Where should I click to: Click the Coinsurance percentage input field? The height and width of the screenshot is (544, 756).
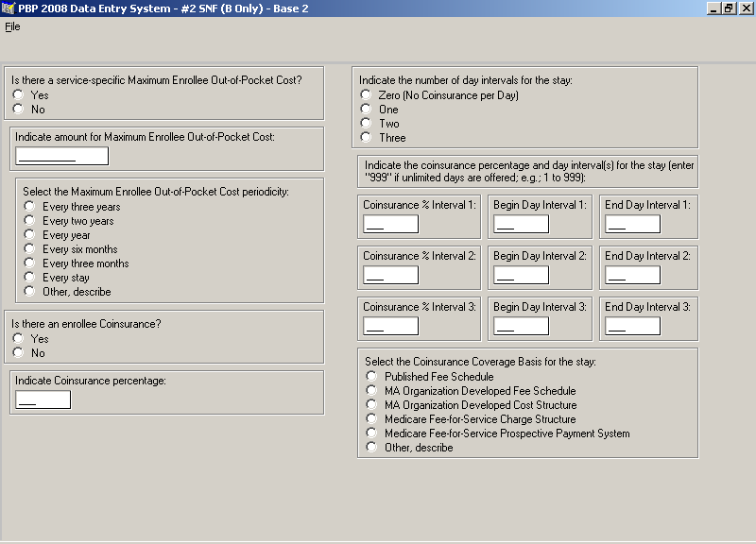pos(43,399)
